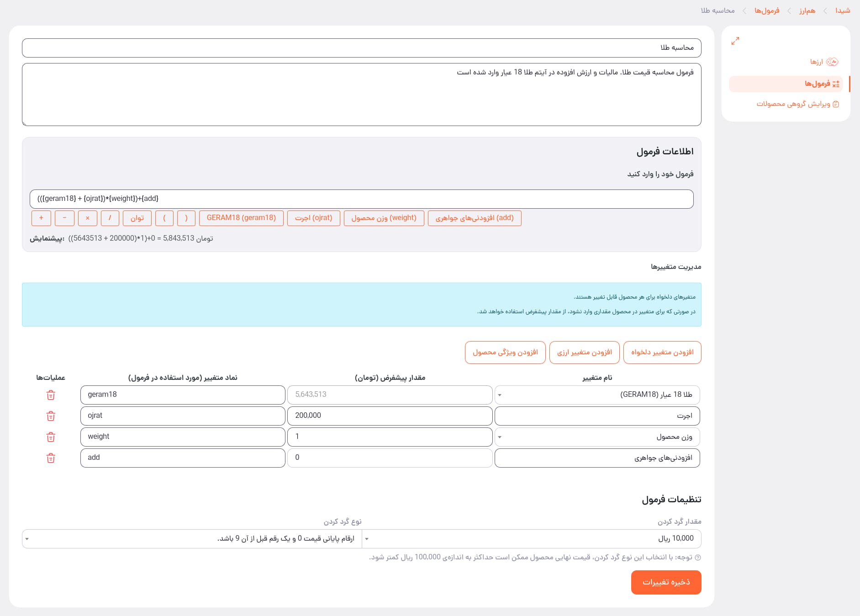The height and width of the screenshot is (616, 860).
Task: Delete the geram18 variable row
Action: tap(51, 395)
